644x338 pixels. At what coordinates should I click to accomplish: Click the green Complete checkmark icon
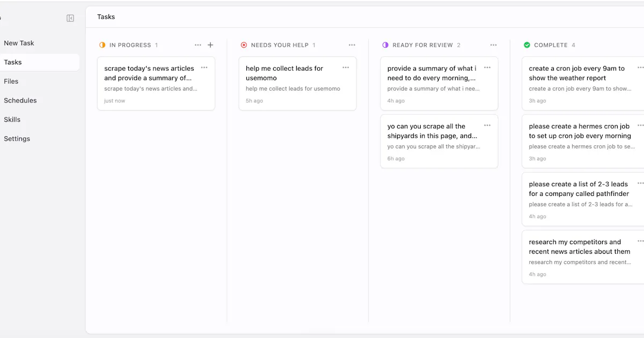coord(527,45)
